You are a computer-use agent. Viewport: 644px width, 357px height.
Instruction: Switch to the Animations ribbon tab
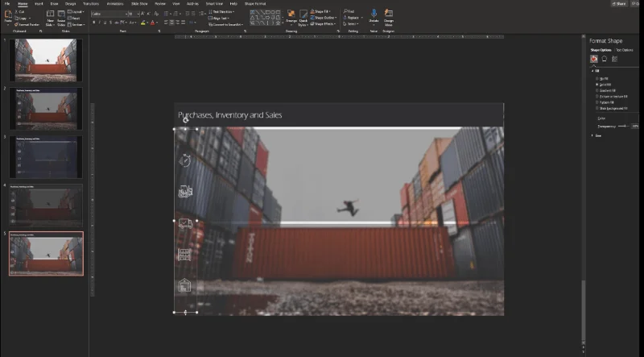click(115, 4)
